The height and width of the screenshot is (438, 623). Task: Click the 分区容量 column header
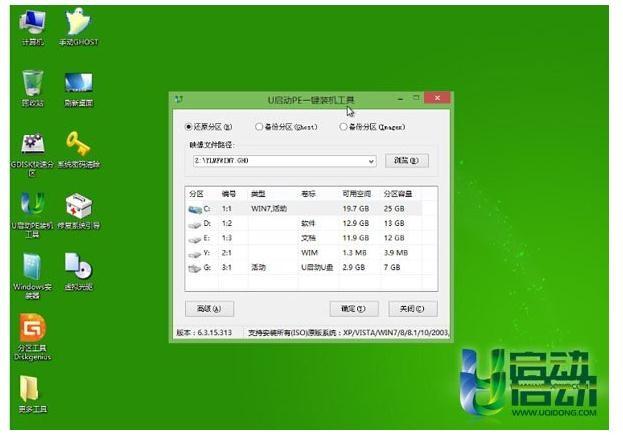click(x=398, y=194)
